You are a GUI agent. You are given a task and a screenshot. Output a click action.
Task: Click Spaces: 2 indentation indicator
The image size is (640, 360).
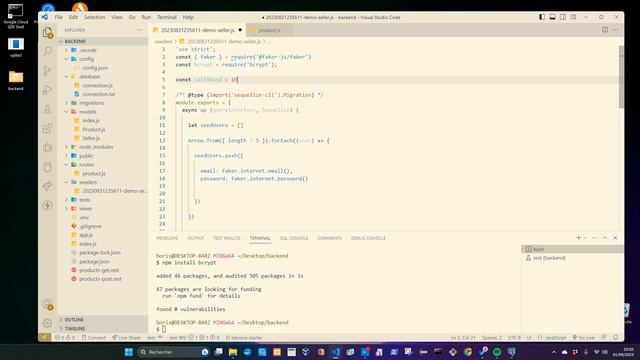(491, 338)
